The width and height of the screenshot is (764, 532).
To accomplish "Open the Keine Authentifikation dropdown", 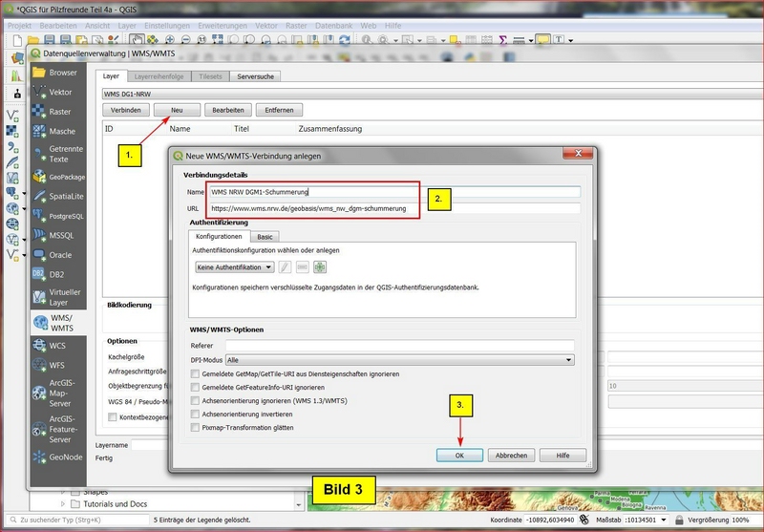I will [x=235, y=267].
